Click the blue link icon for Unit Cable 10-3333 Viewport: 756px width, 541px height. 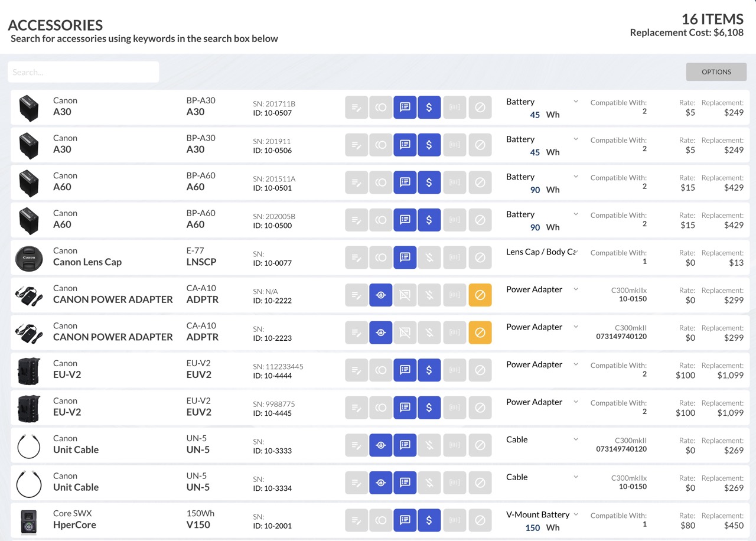pos(381,445)
